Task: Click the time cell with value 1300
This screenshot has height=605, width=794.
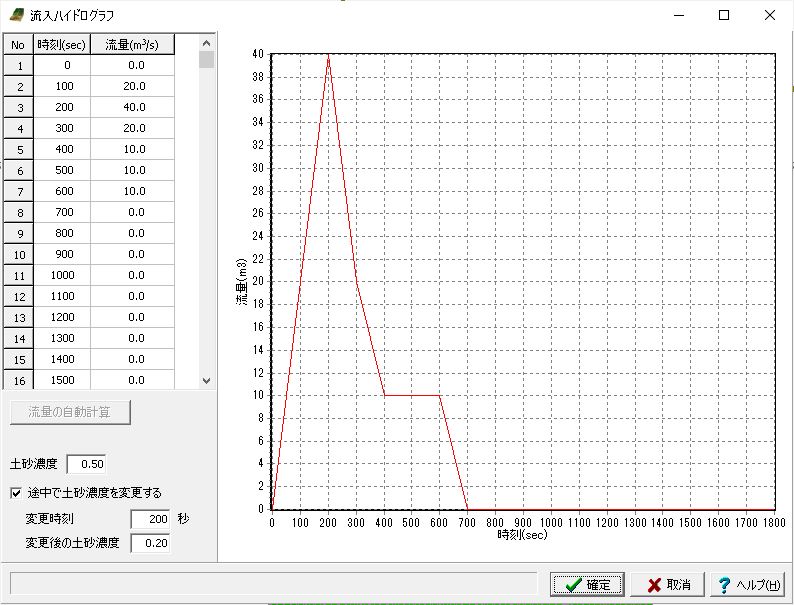Action: coord(62,338)
